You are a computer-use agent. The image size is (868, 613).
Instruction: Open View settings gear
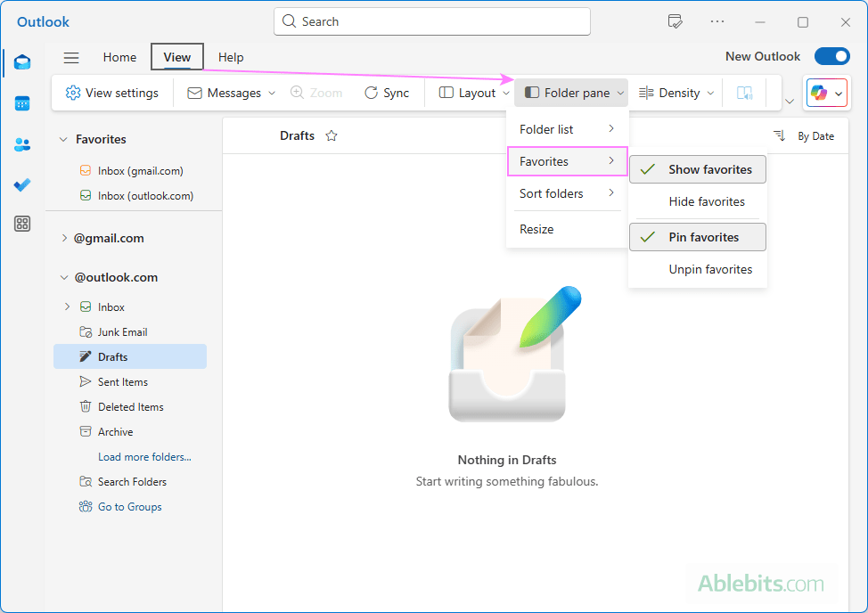(x=111, y=93)
